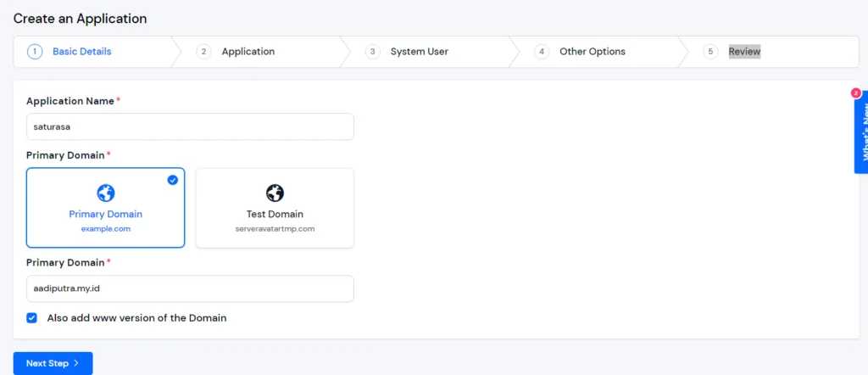Image resolution: width=868 pixels, height=375 pixels.
Task: Click the step 3 number circle
Action: click(x=373, y=52)
